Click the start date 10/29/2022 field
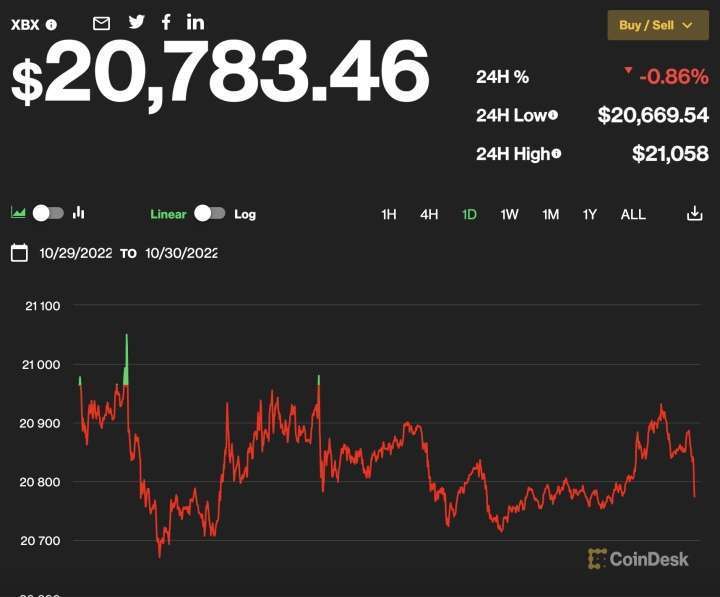The width and height of the screenshot is (720, 597). pyautogui.click(x=76, y=253)
